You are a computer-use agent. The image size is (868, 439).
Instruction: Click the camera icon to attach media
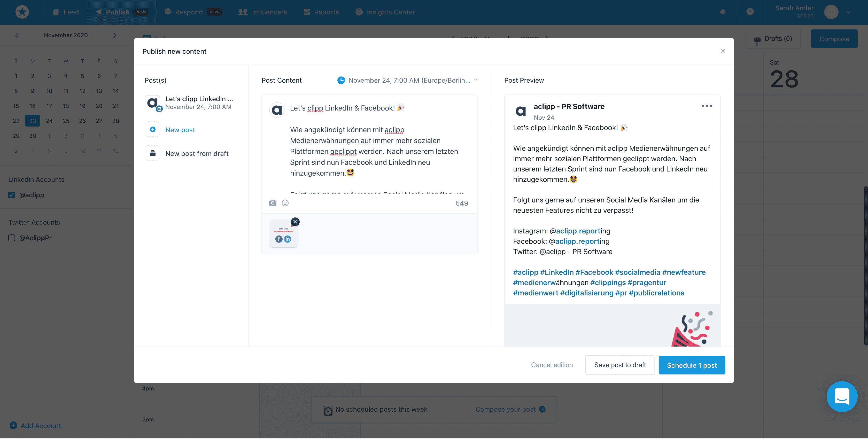(x=273, y=203)
